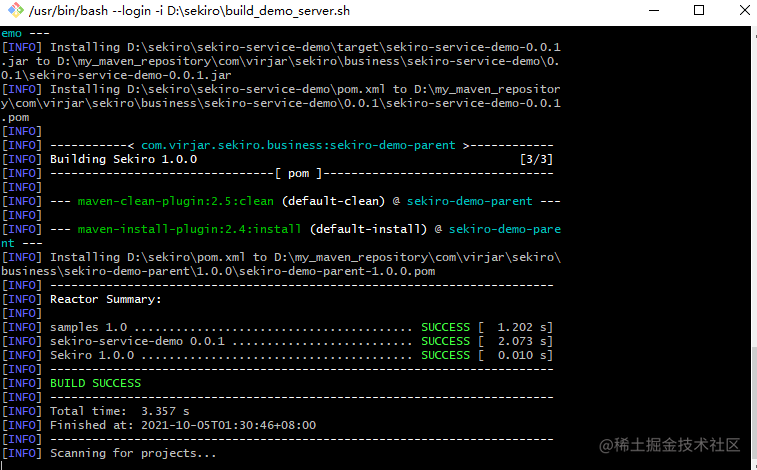
Task: Click (default-clean) goal text
Action: pos(333,201)
